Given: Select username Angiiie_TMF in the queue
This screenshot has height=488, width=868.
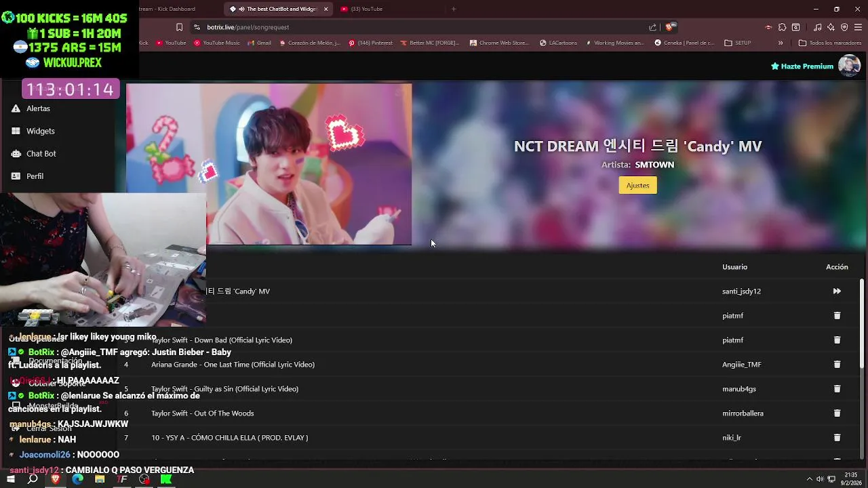Looking at the screenshot, I should click(x=741, y=365).
